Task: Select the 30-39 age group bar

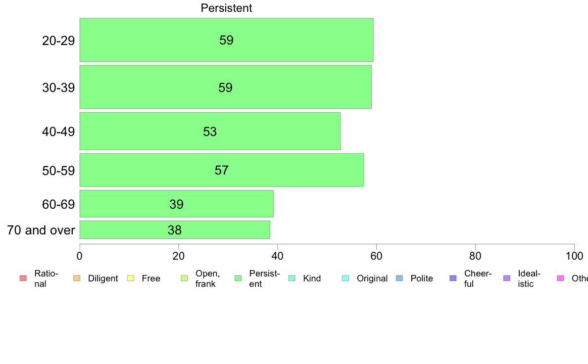Action: pos(225,87)
